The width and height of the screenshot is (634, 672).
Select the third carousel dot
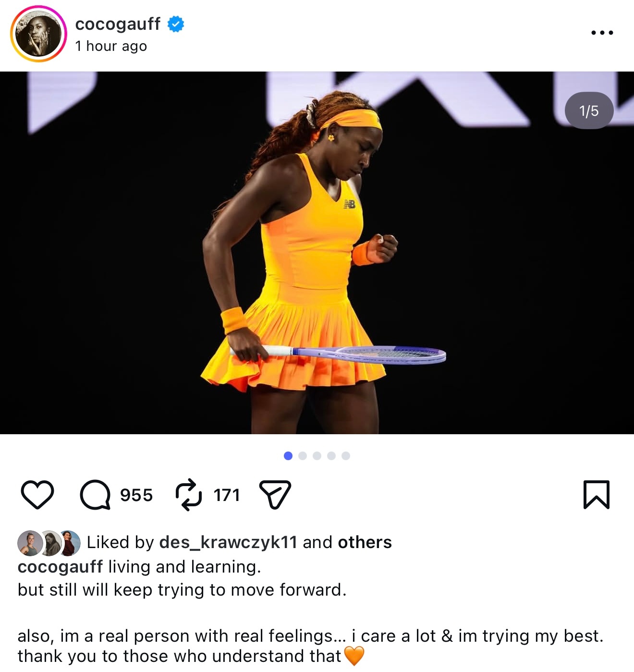pos(317,456)
